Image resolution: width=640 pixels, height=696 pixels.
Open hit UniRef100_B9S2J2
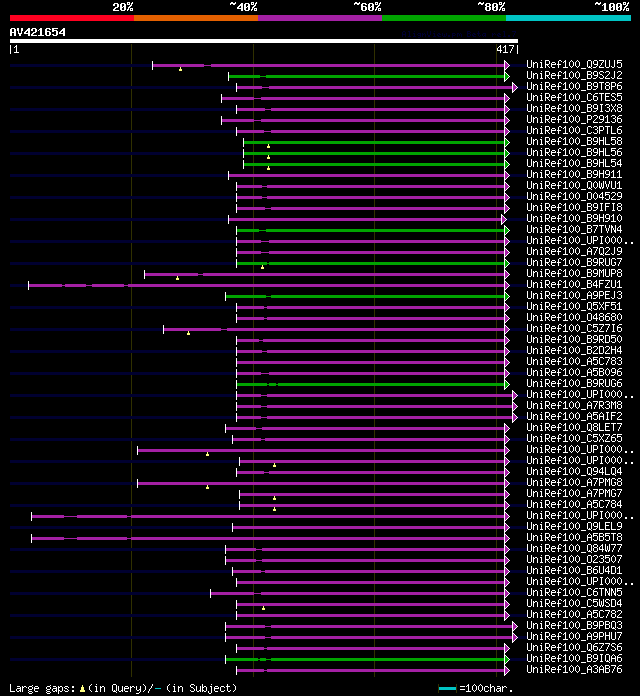click(x=574, y=75)
